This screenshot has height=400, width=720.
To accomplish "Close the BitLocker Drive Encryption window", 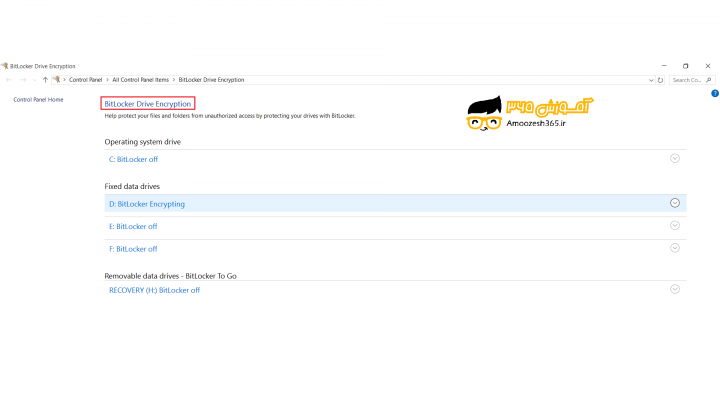I will (x=708, y=66).
